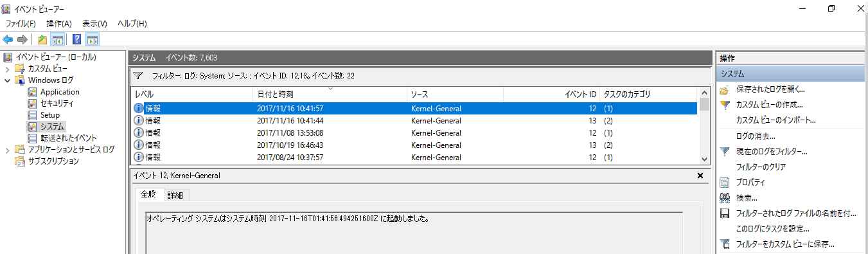The height and width of the screenshot is (254, 868).
Task: Expand the カスタム ビュー tree node
Action: click(7, 69)
